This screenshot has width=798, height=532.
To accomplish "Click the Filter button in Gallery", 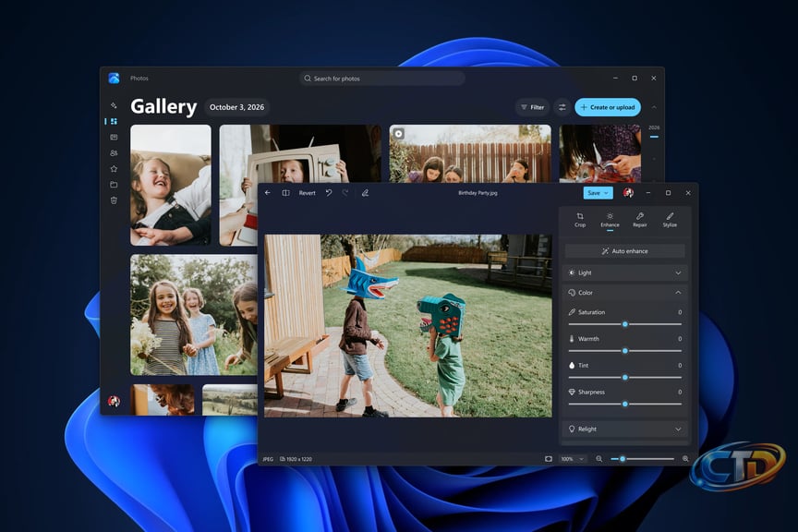I will click(532, 107).
